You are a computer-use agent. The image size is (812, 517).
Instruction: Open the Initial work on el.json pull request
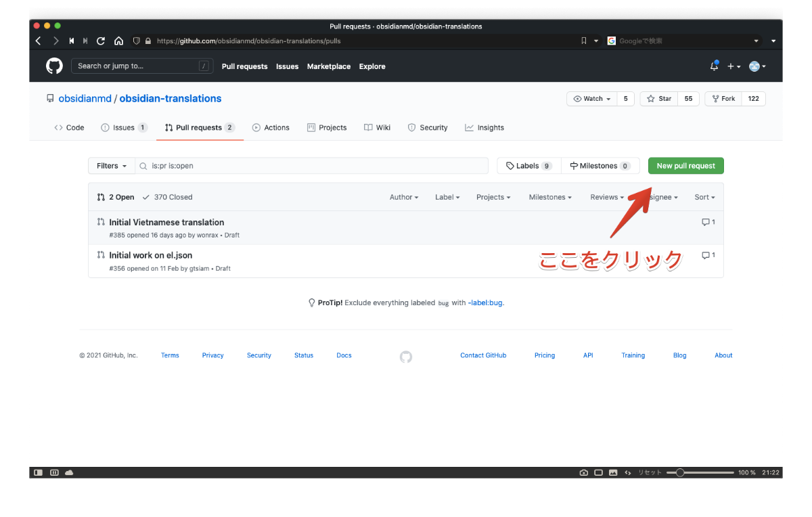[x=150, y=255]
